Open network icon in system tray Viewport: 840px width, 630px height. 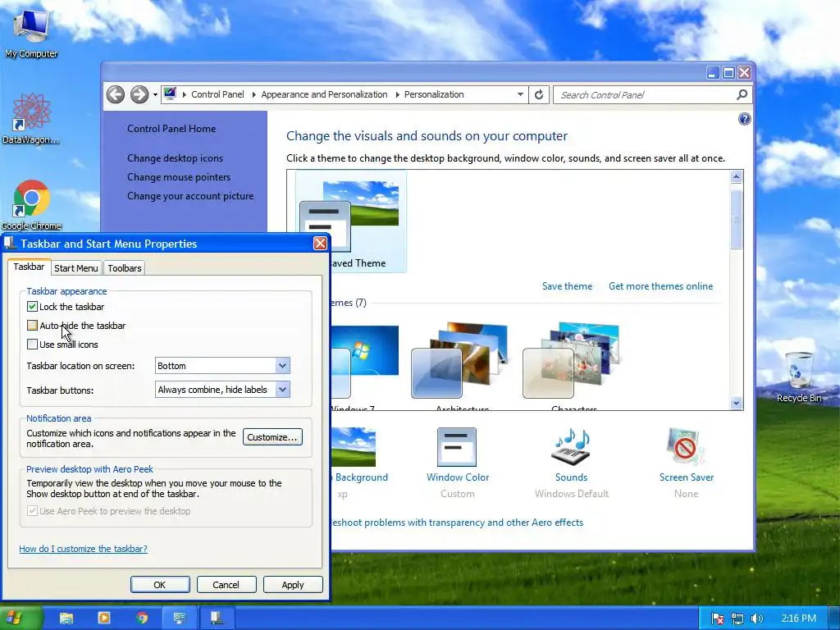737,619
